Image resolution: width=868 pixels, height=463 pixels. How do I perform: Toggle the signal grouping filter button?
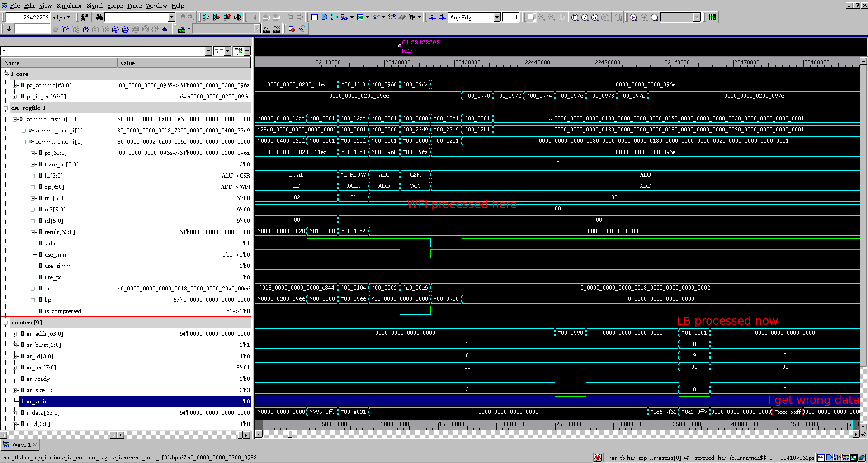[x=219, y=51]
